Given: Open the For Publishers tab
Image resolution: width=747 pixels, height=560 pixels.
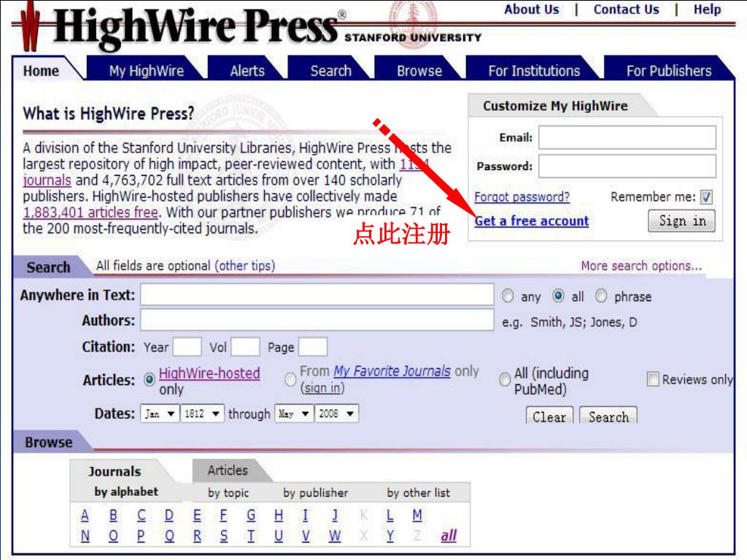Looking at the screenshot, I should [669, 71].
